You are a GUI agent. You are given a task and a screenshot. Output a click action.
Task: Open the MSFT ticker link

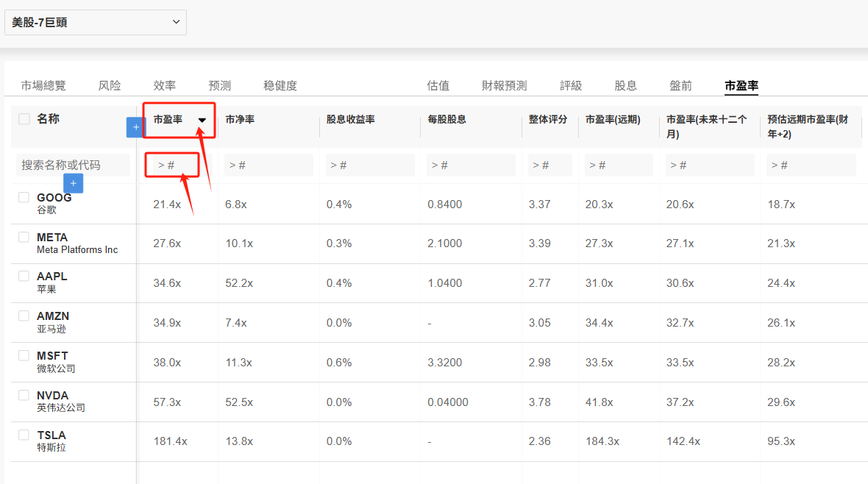coord(52,356)
